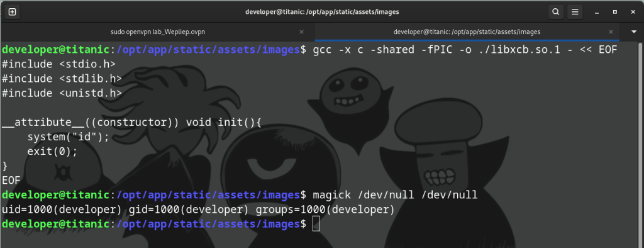Click the __attribute__((constructor)) line
The image size is (644, 248).
click(x=131, y=122)
